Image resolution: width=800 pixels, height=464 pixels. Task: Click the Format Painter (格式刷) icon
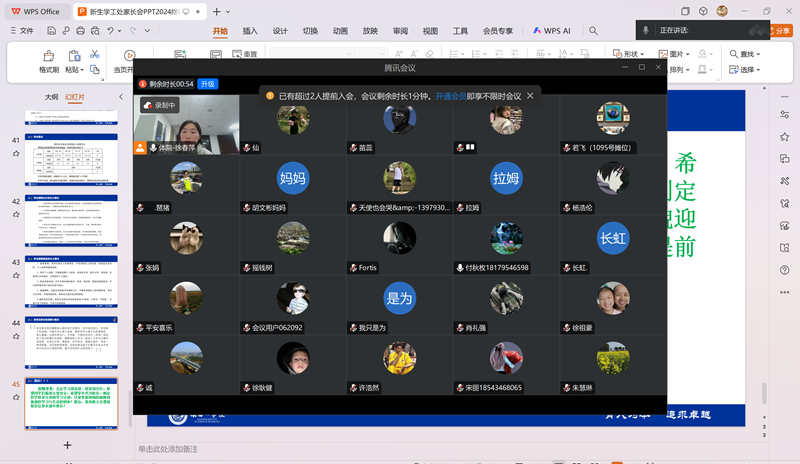click(48, 56)
